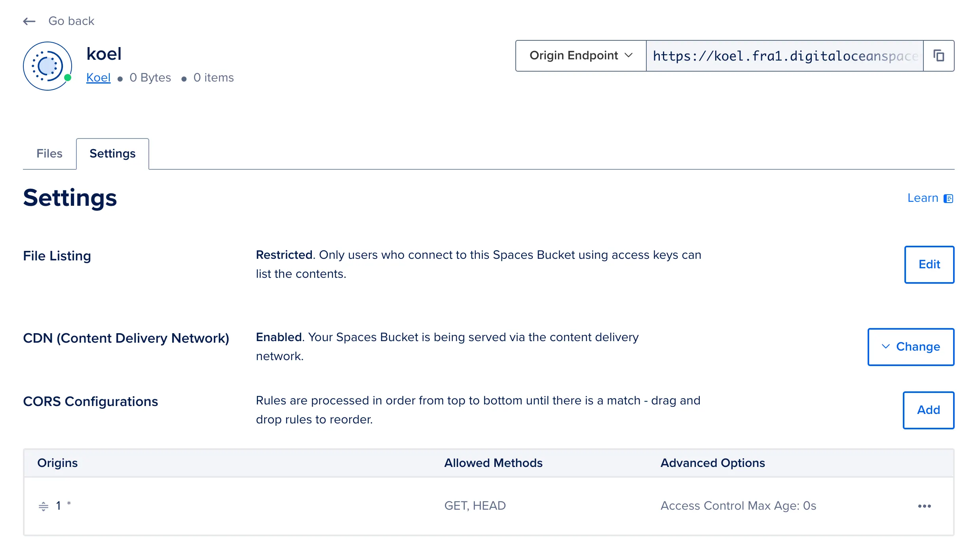Open the more options menu for the CORS rule
The height and width of the screenshot is (554, 980).
pos(924,506)
